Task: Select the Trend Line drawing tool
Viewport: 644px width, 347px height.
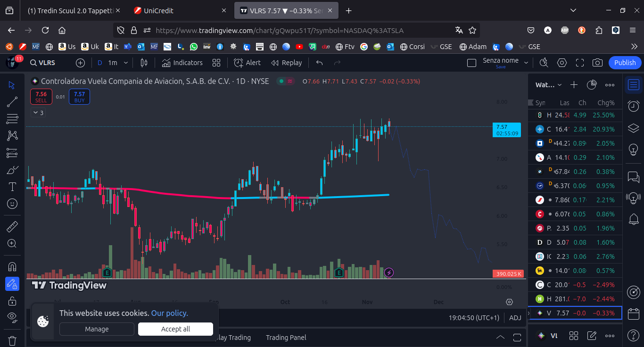Action: [12, 101]
